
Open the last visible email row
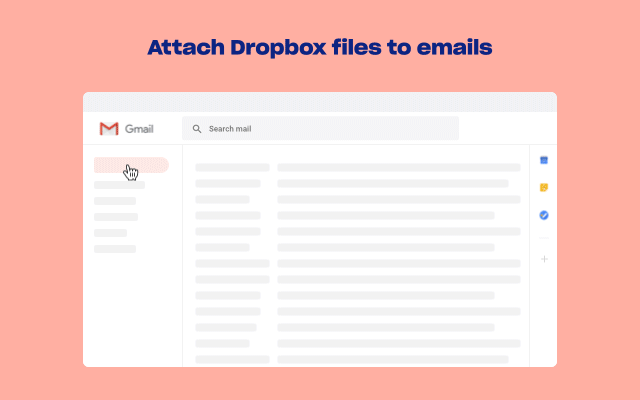click(398, 359)
